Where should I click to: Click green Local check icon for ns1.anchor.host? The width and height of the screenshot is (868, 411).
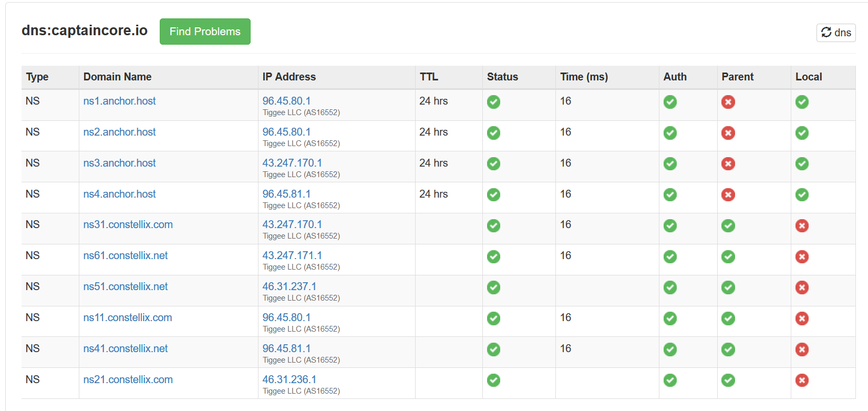[802, 102]
